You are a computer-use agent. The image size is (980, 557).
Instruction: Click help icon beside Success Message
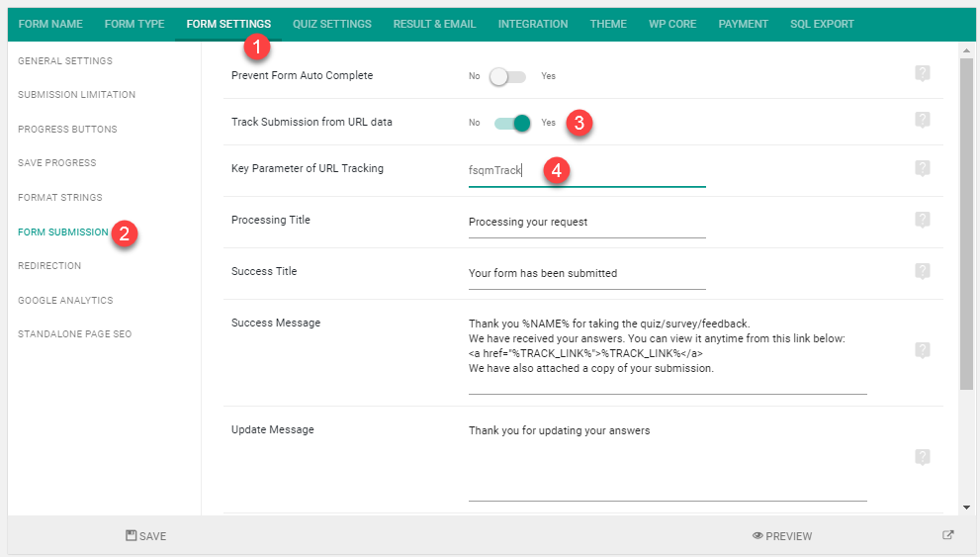[923, 350]
